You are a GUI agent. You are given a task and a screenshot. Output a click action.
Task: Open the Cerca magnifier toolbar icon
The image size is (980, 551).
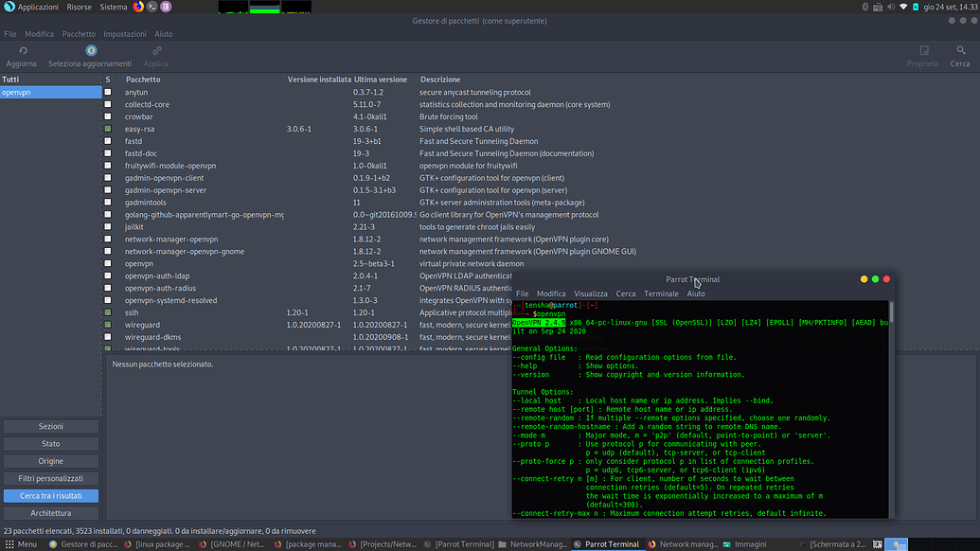(961, 50)
